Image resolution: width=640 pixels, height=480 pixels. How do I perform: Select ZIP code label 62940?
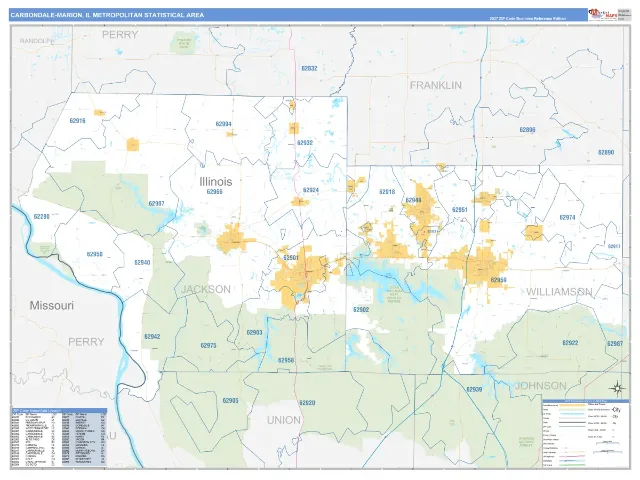tap(142, 263)
